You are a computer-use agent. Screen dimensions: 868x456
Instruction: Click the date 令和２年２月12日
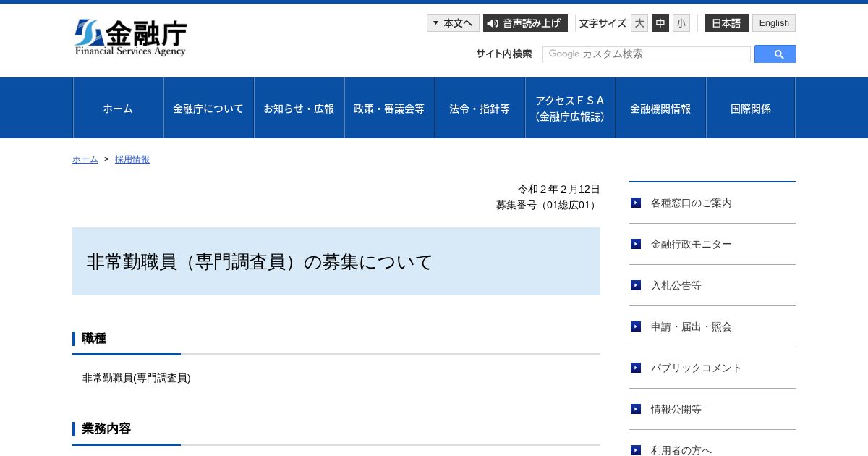point(559,189)
